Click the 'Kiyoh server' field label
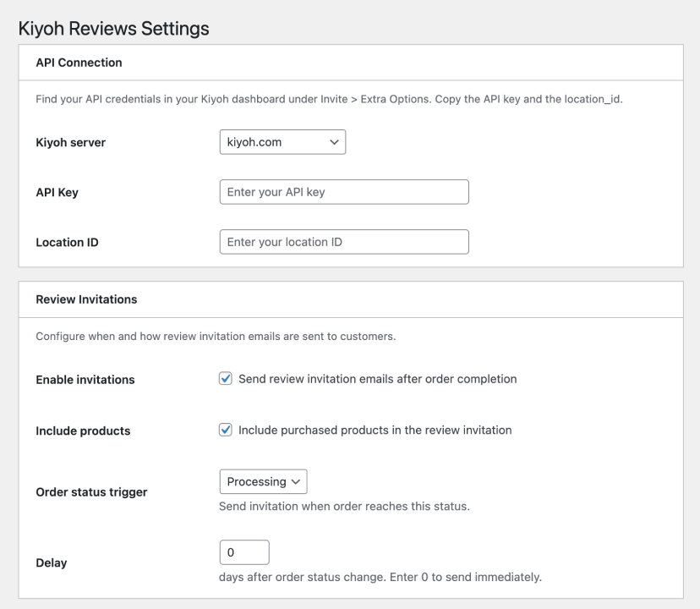This screenshot has width=700, height=609. point(70,142)
